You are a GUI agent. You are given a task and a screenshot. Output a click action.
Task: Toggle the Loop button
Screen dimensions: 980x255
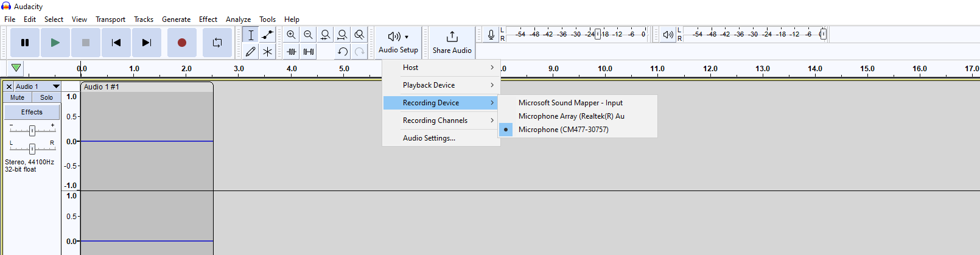tap(217, 43)
